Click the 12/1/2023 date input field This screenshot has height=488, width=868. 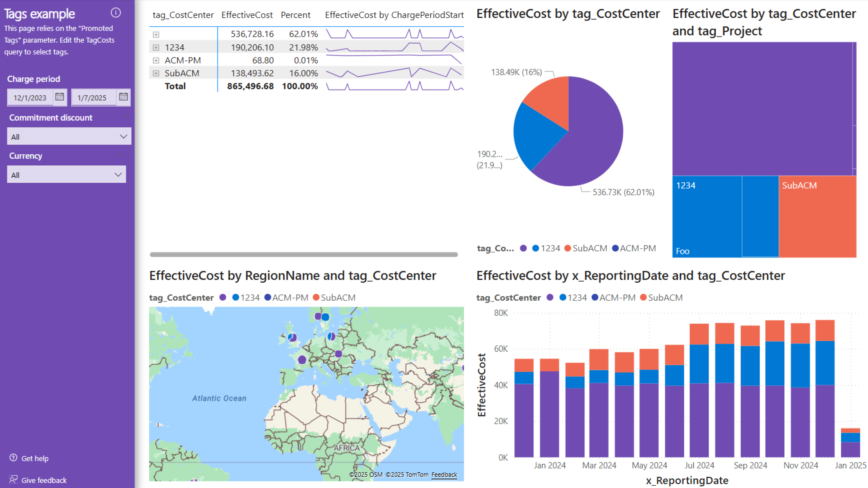tap(30, 97)
